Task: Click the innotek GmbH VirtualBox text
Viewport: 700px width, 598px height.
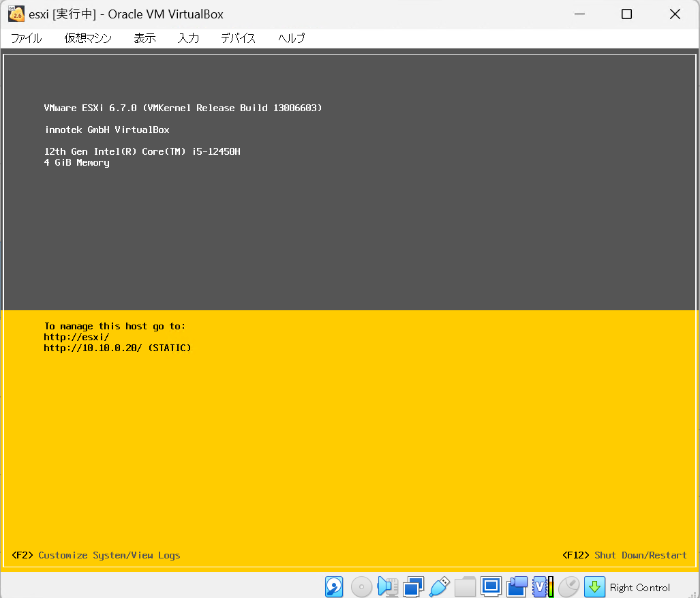Action: coord(107,130)
